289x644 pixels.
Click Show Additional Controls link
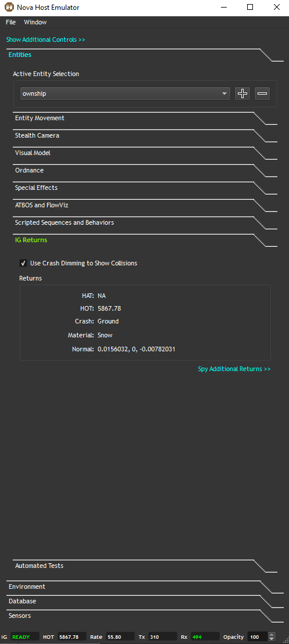click(45, 40)
